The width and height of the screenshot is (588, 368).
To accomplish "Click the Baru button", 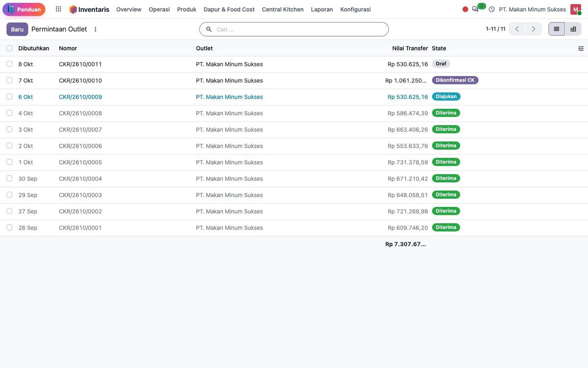I will pyautogui.click(x=17, y=29).
